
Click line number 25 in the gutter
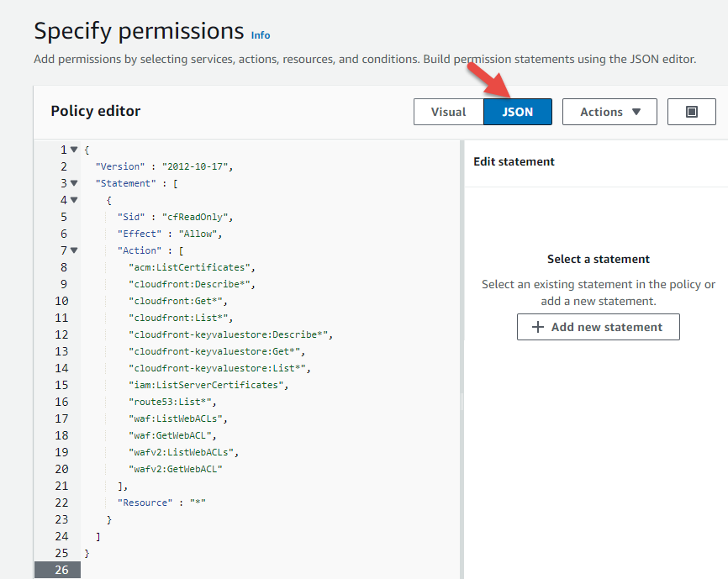(x=61, y=553)
